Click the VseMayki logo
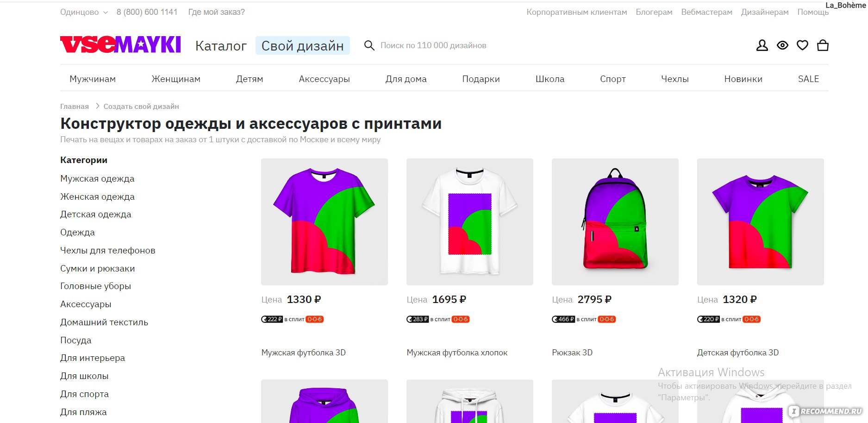This screenshot has width=868, height=423. click(x=120, y=45)
